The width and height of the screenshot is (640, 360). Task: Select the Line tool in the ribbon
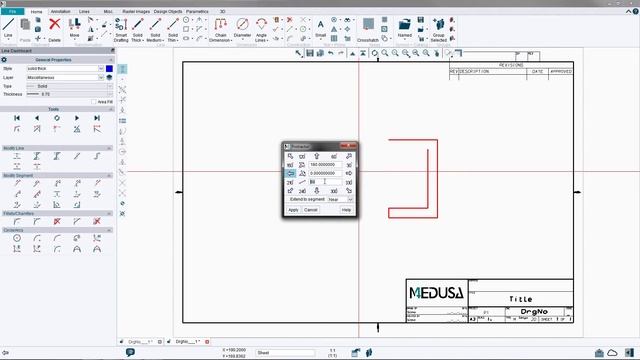coord(8,28)
